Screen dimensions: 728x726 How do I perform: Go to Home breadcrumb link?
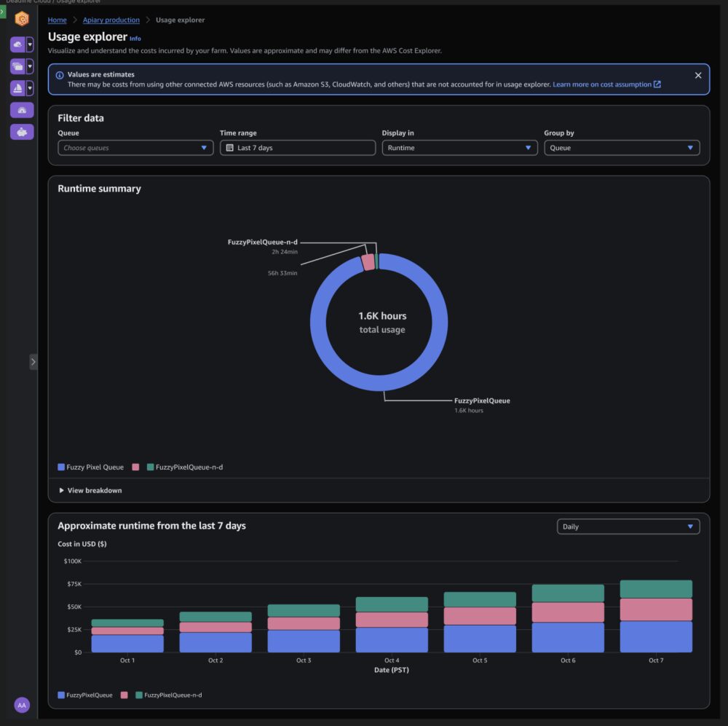[x=57, y=20]
